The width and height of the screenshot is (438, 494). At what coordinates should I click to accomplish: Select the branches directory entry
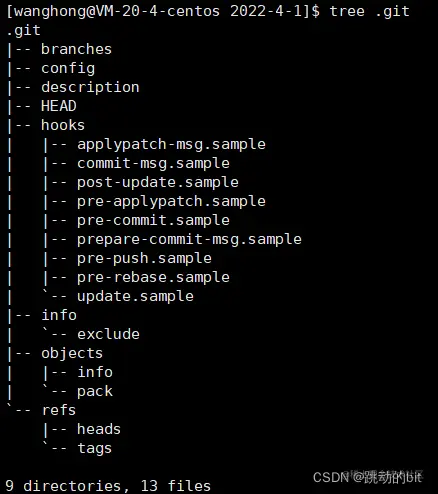tap(76, 49)
